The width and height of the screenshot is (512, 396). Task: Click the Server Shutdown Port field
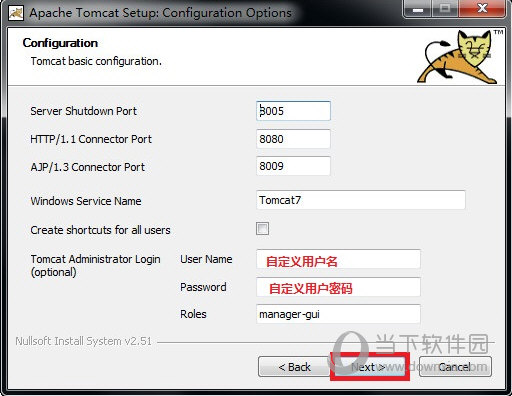(x=293, y=111)
